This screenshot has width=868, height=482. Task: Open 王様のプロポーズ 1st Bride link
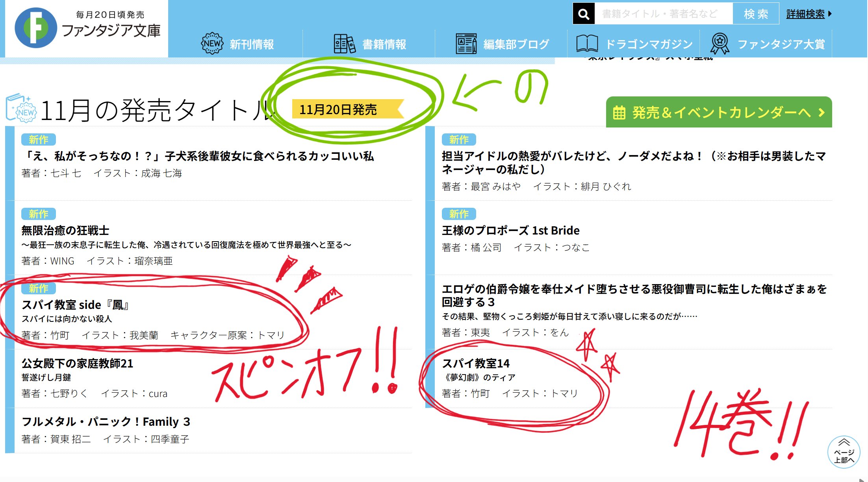click(x=510, y=230)
